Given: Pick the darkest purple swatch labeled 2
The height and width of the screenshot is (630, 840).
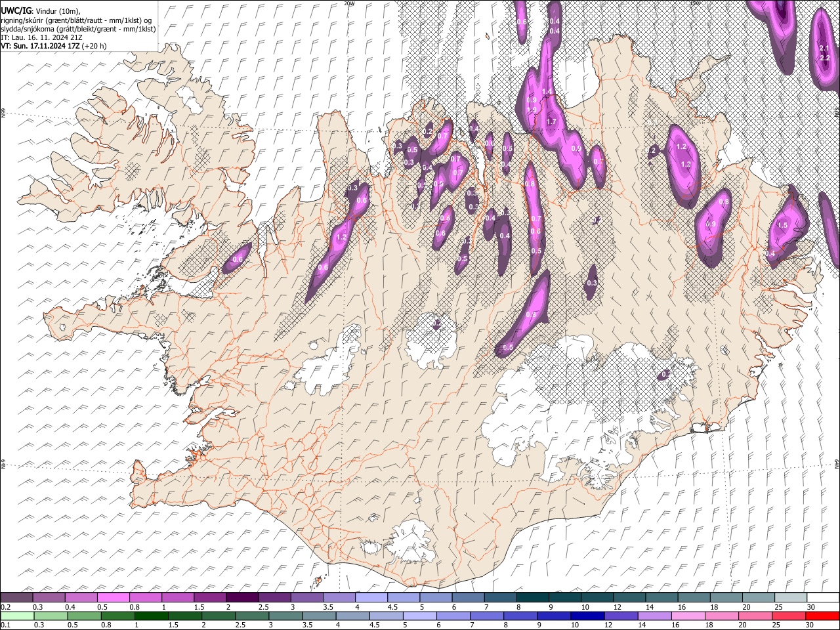Looking at the screenshot, I should click(x=242, y=598).
